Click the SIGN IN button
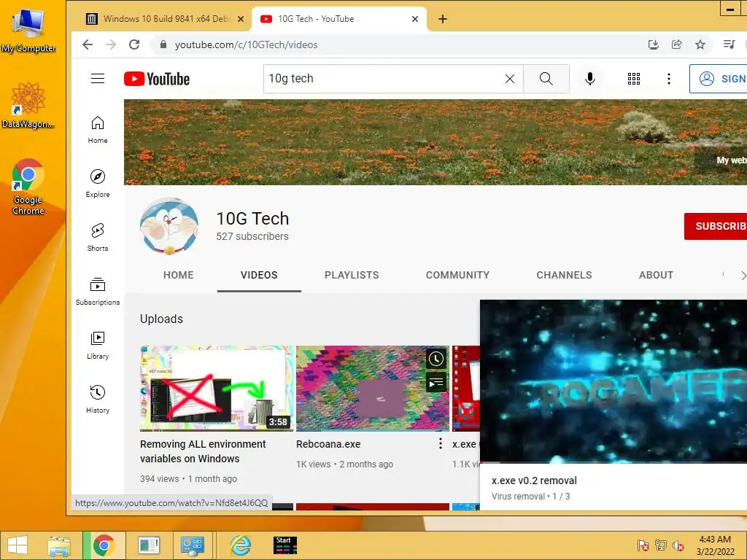 719,79
